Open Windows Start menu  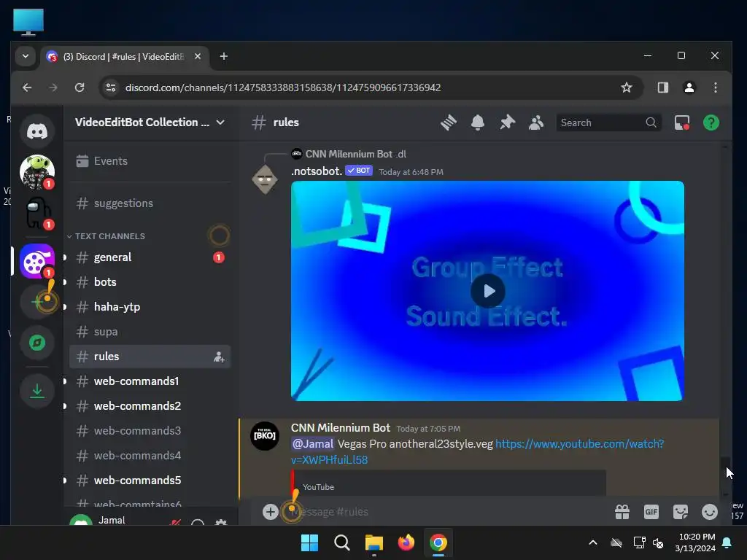[309, 542]
